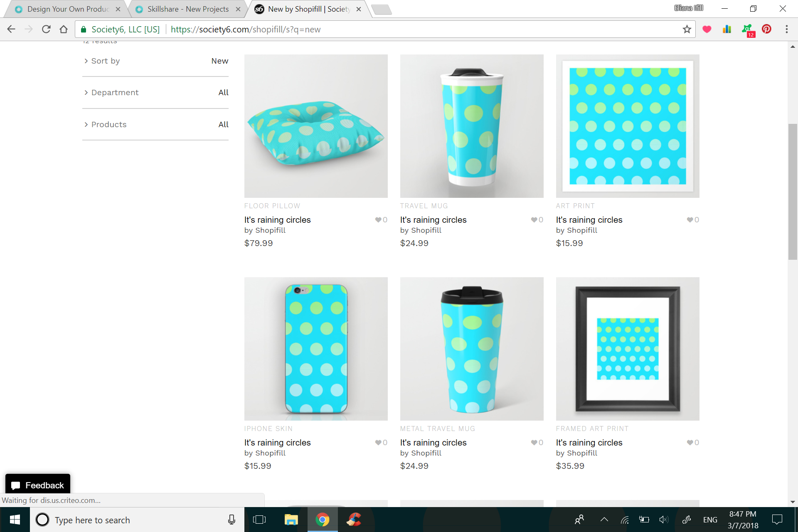The height and width of the screenshot is (532, 798).
Task: Close the Skillshare New Projects tab
Action: [x=238, y=9]
